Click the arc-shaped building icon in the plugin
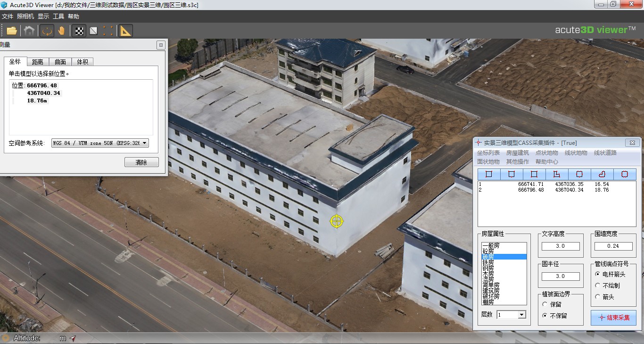The height and width of the screenshot is (344, 644). pos(602,174)
